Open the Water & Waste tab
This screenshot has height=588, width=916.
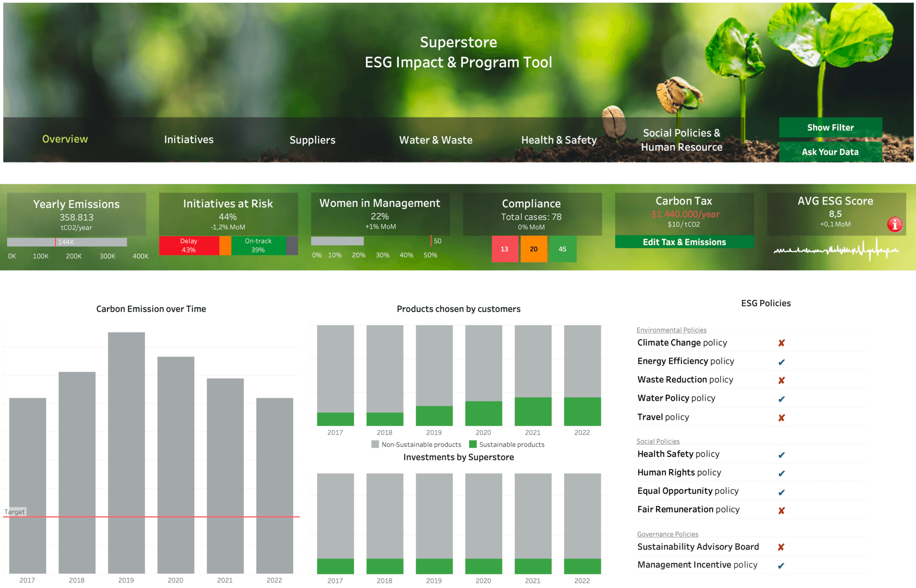[x=436, y=140]
